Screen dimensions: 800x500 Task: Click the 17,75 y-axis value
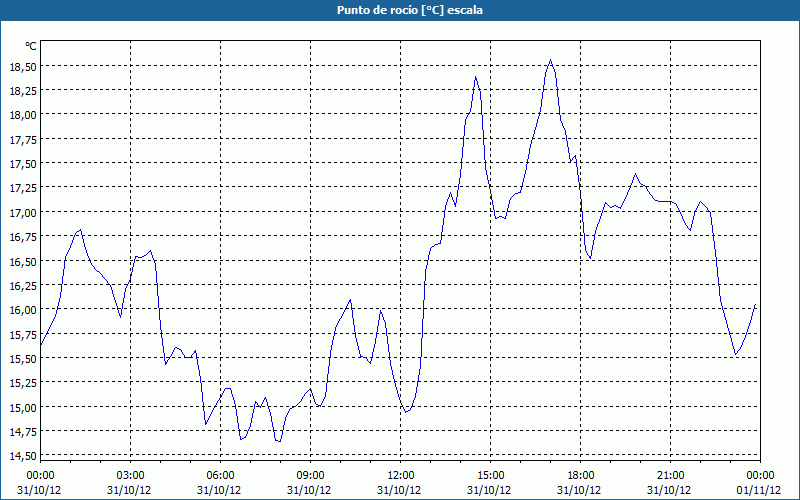[23, 140]
